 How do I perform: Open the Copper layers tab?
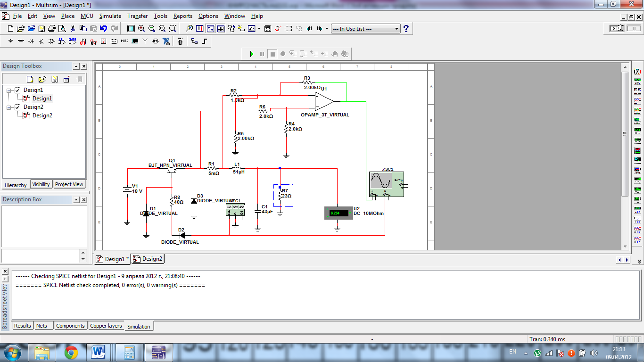106,326
